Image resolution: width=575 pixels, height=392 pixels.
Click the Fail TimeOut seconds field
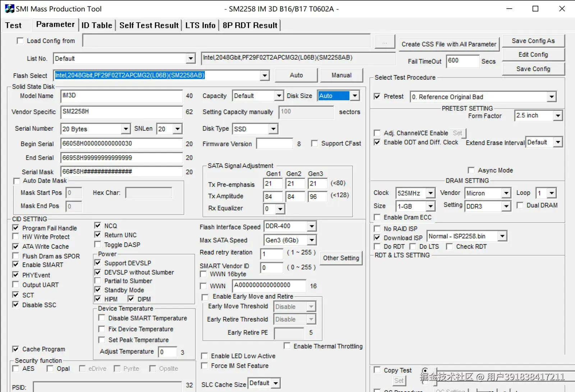click(x=463, y=61)
